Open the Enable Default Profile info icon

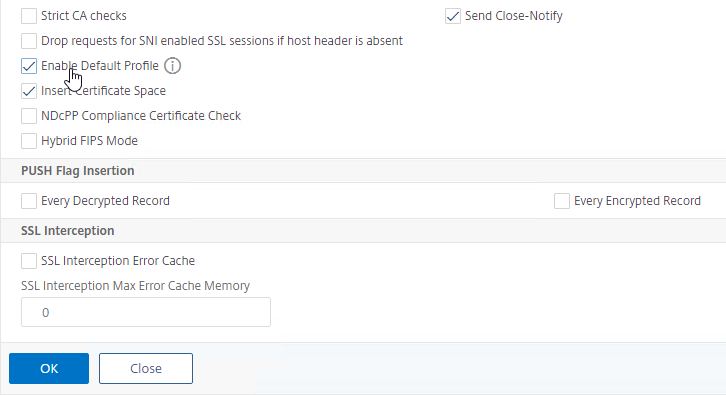[x=173, y=66]
